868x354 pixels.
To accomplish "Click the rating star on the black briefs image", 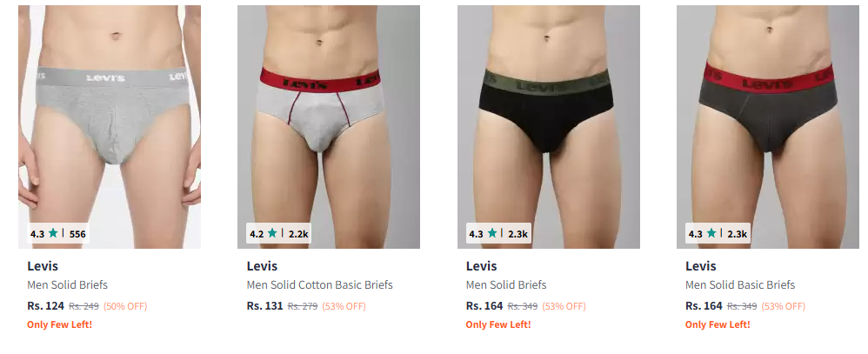I will tap(491, 233).
